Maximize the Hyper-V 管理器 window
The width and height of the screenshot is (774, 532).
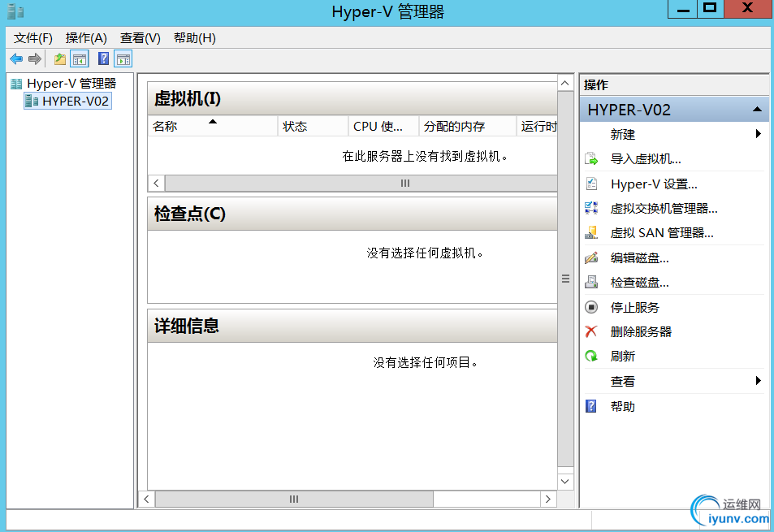point(711,8)
